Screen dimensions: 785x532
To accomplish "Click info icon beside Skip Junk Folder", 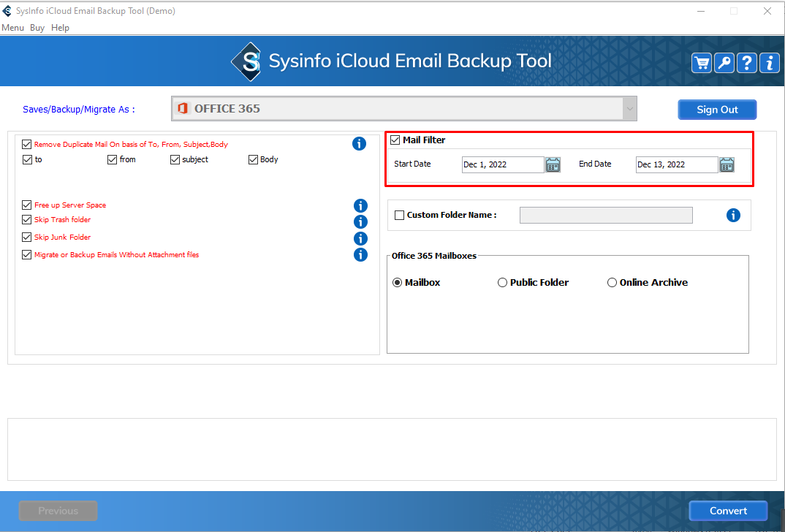I will click(x=360, y=239).
